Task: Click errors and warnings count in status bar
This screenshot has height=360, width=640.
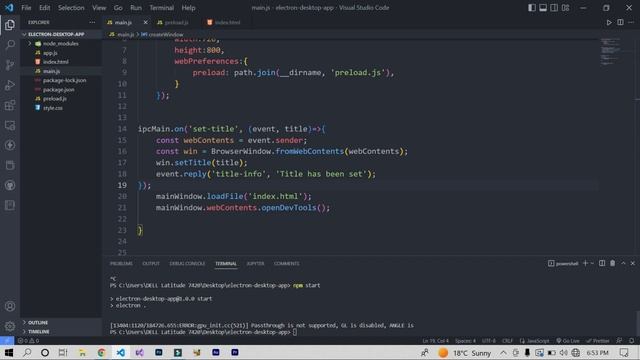Action: (28, 340)
